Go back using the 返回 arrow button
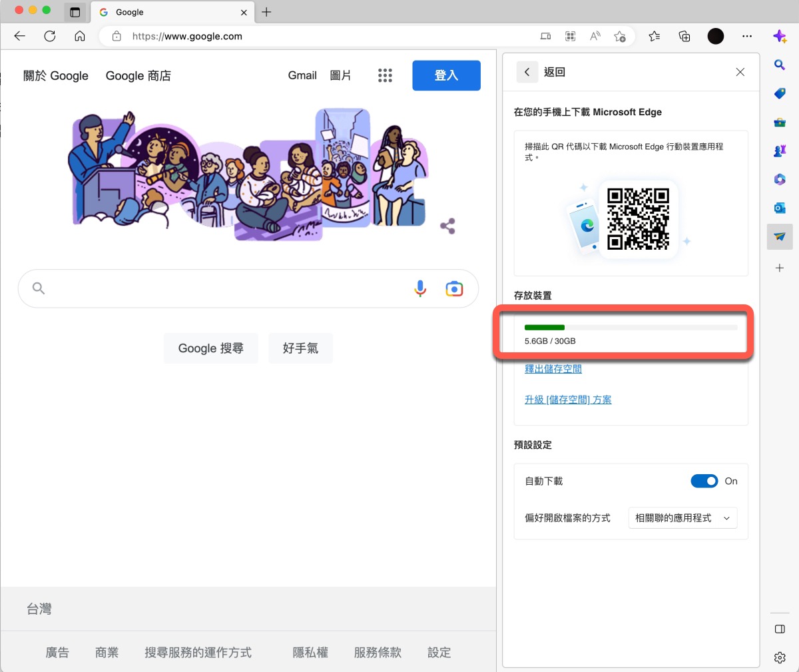 527,72
